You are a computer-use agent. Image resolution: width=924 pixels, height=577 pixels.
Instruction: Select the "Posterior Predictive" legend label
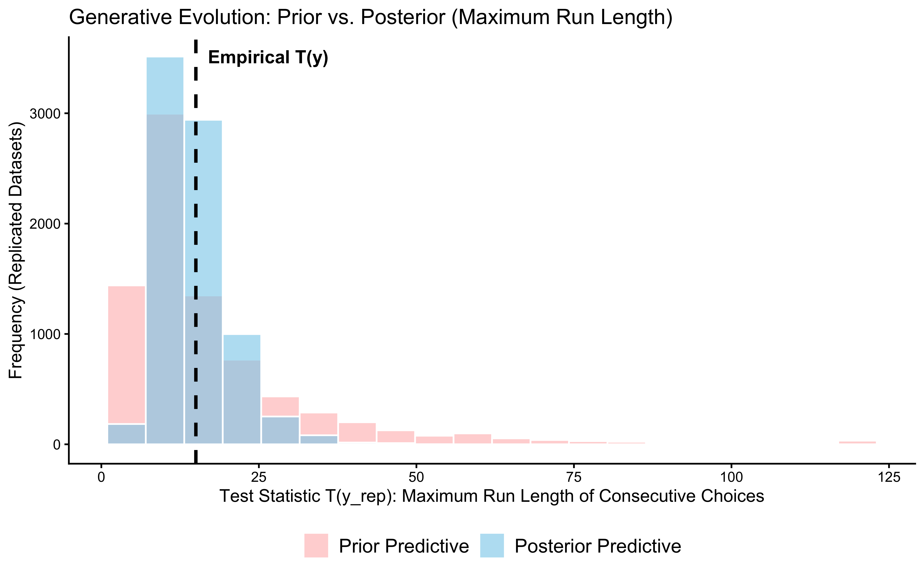(598, 546)
